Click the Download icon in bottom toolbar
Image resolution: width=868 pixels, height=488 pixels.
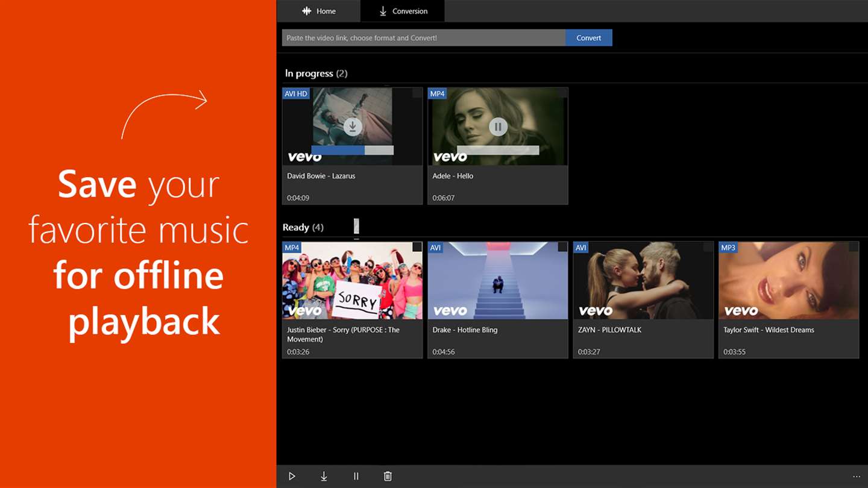click(324, 476)
